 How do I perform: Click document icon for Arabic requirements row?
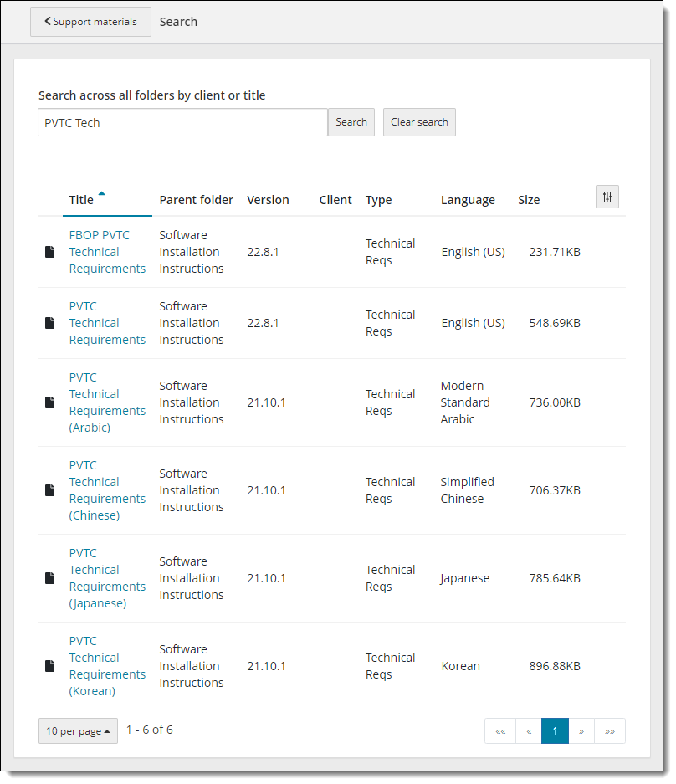(50, 402)
